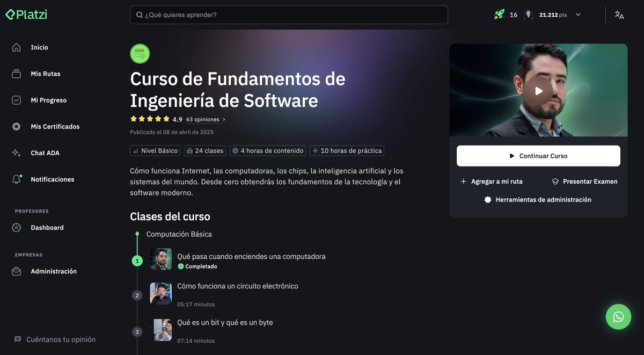This screenshot has width=644, height=355.
Task: Focus the ¿Qué quieres aprender? search field
Action: (289, 15)
